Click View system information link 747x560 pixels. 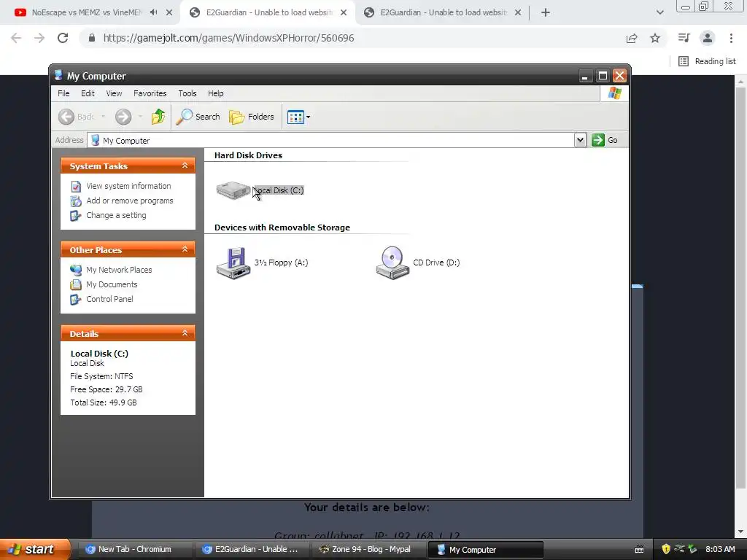pyautogui.click(x=128, y=186)
